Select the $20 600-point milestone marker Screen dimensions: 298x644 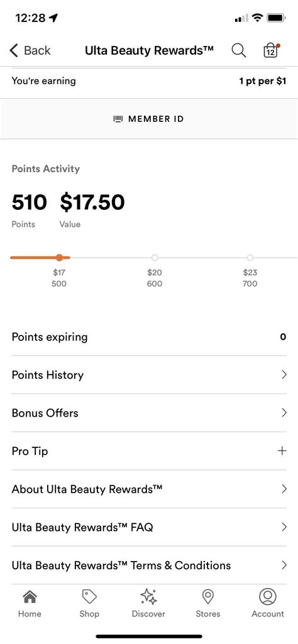pos(155,258)
